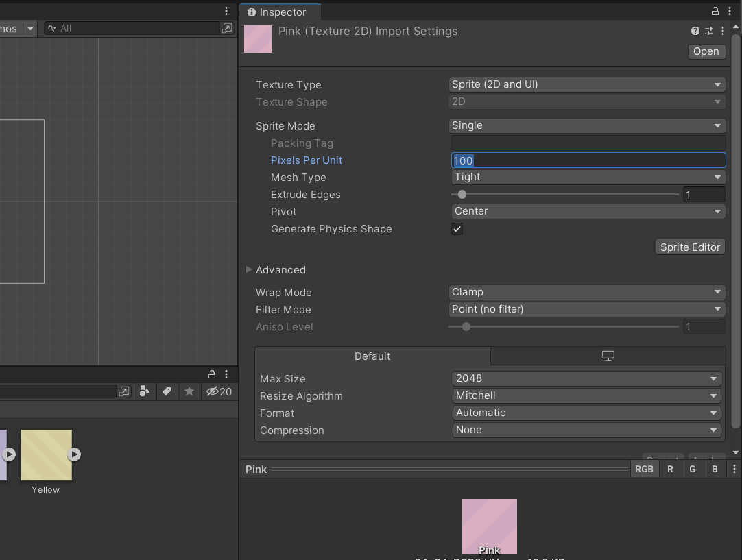This screenshot has height=560, width=742.
Task: Click the Inspector presets sliders icon
Action: click(709, 31)
